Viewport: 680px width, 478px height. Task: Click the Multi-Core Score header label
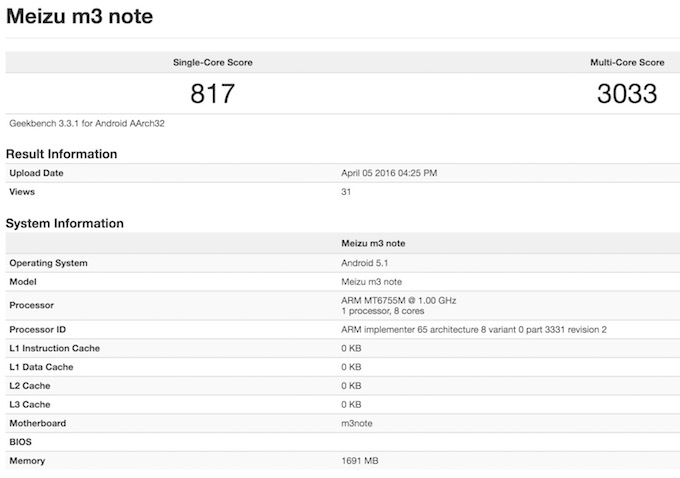(627, 62)
